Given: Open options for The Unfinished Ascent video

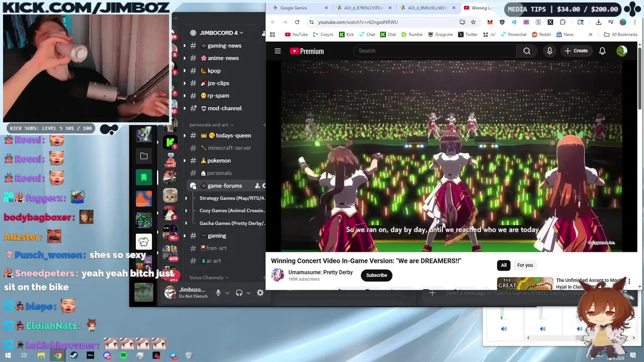Looking at the screenshot, I should (x=629, y=281).
